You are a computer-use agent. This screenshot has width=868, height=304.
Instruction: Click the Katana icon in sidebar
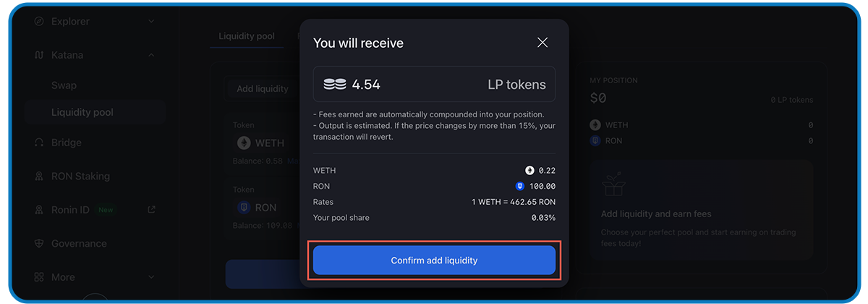pyautogui.click(x=39, y=55)
